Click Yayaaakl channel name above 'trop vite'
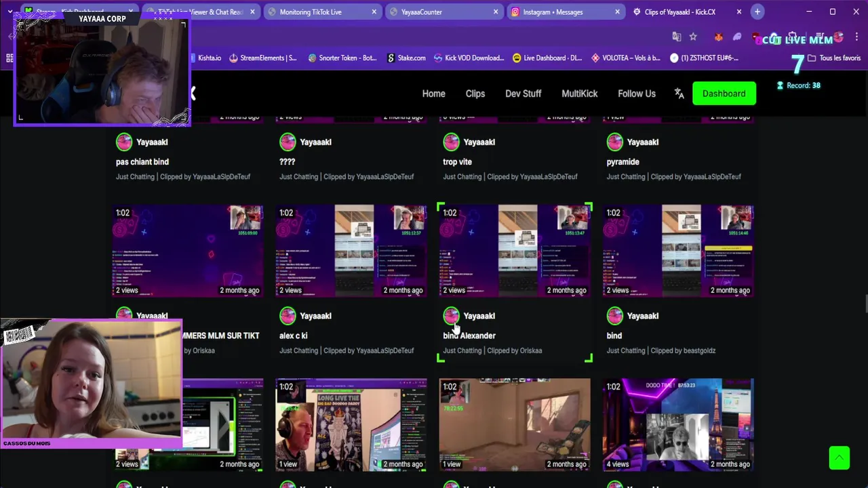Image resolution: width=868 pixels, height=488 pixels. point(479,142)
